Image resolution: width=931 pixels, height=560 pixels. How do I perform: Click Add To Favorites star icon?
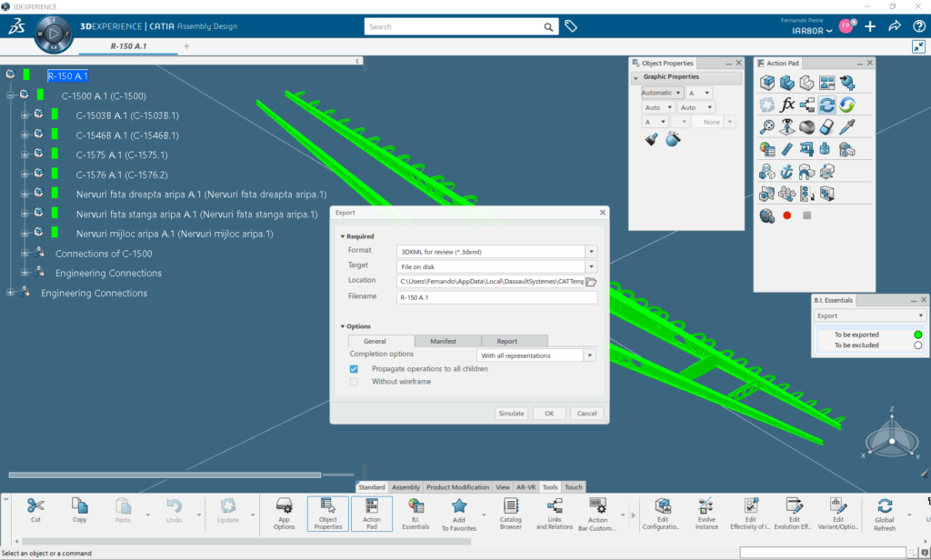[459, 506]
